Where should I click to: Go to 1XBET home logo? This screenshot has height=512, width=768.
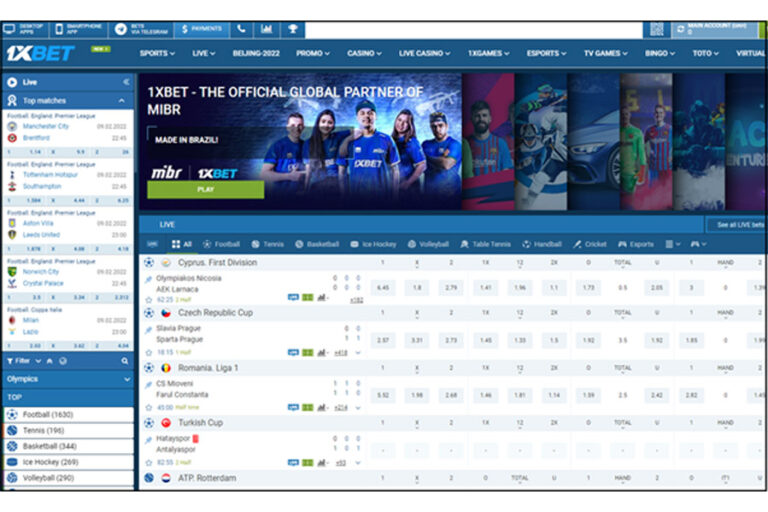point(40,53)
